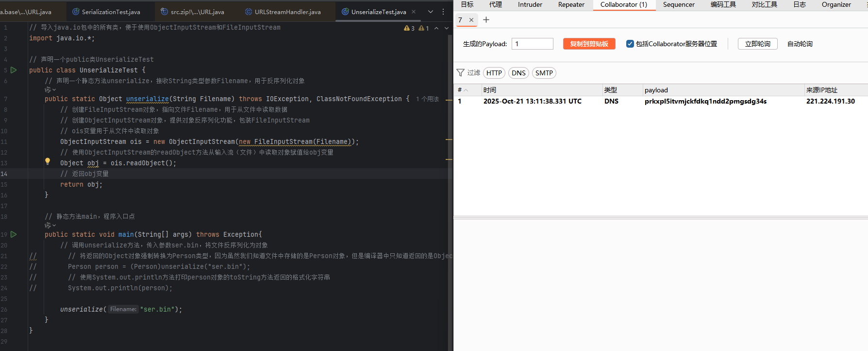Close the UnserializeTest.java editor tab

click(414, 12)
